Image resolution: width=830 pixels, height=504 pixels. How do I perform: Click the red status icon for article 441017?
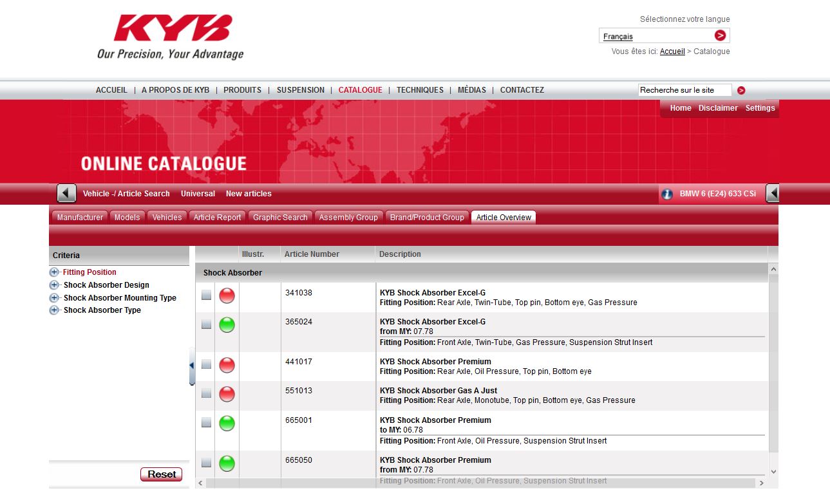pos(227,365)
